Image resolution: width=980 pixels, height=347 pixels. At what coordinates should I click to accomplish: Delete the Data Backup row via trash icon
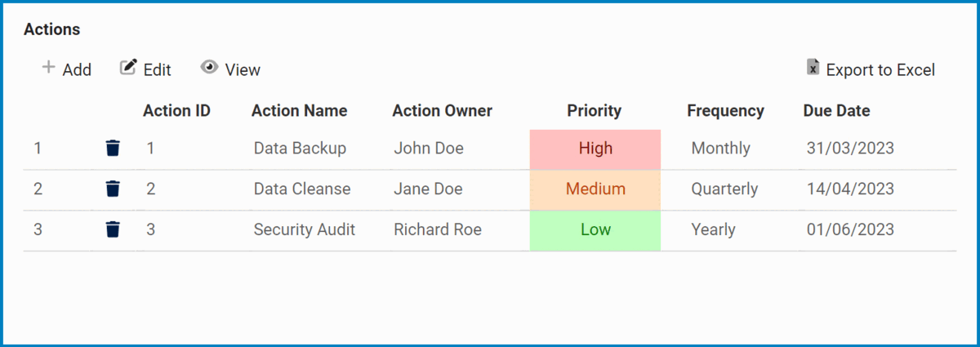coord(113,148)
